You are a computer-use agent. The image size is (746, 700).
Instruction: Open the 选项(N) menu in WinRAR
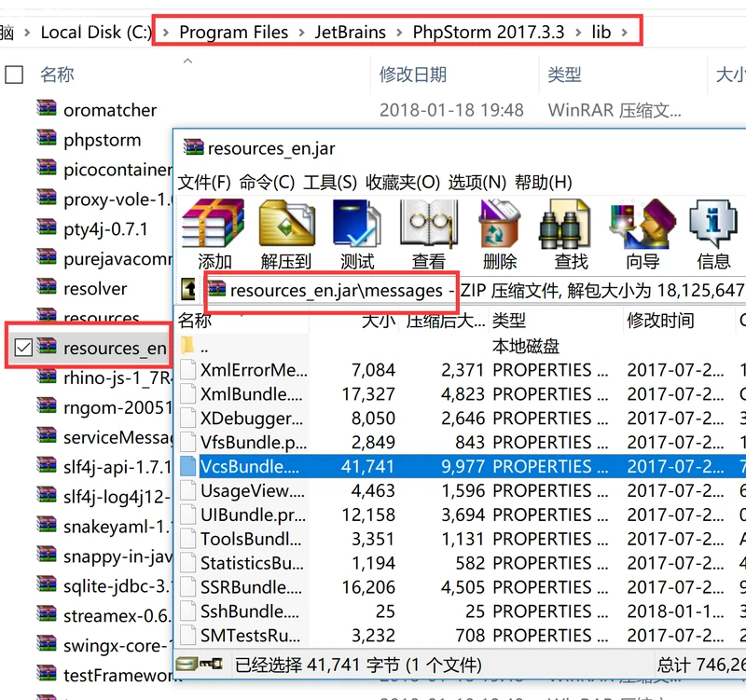pos(477,182)
